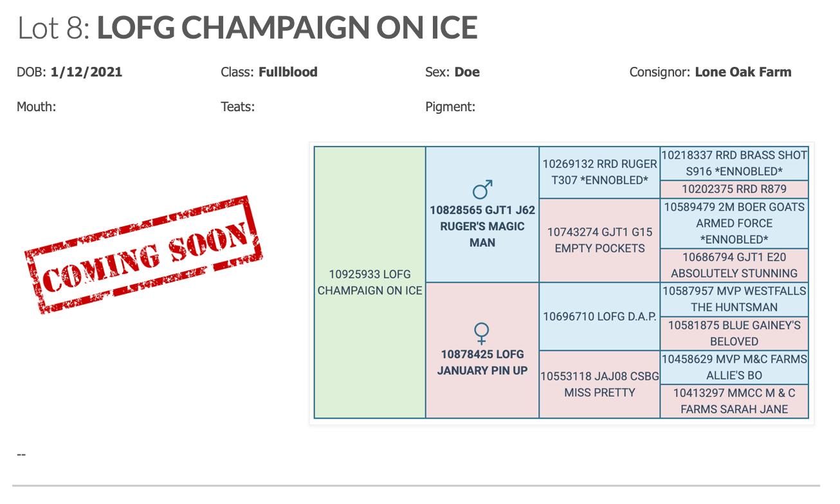This screenshot has height=504, width=840.
Task: Open the LOFG January Pin Up dam entry
Action: 482,362
